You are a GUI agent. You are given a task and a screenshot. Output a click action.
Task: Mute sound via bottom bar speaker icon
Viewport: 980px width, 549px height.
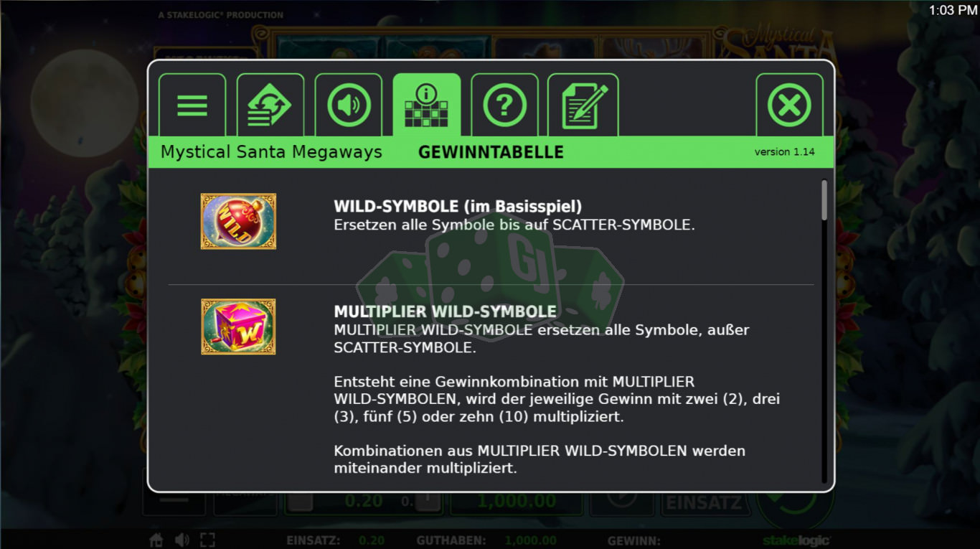(x=182, y=540)
